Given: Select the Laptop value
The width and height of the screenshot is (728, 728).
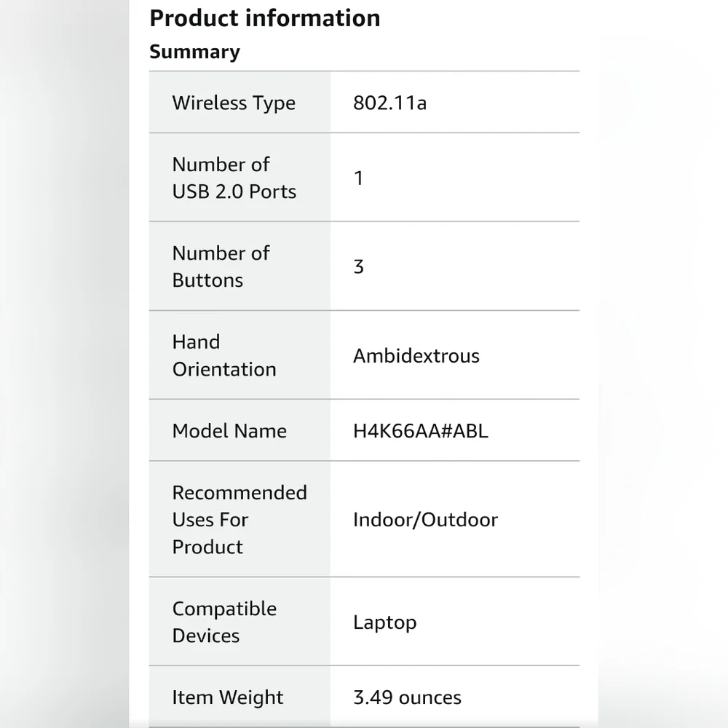Looking at the screenshot, I should 385,622.
